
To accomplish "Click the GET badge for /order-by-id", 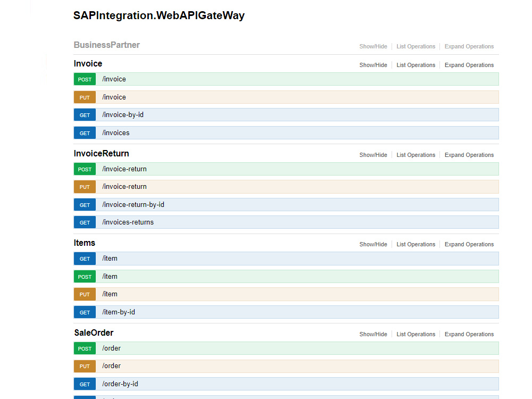I will (85, 384).
